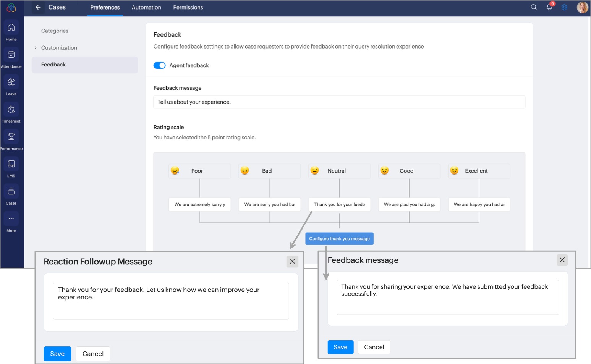Image resolution: width=591 pixels, height=364 pixels.
Task: Save the Reaction Followup Message
Action: 57,354
